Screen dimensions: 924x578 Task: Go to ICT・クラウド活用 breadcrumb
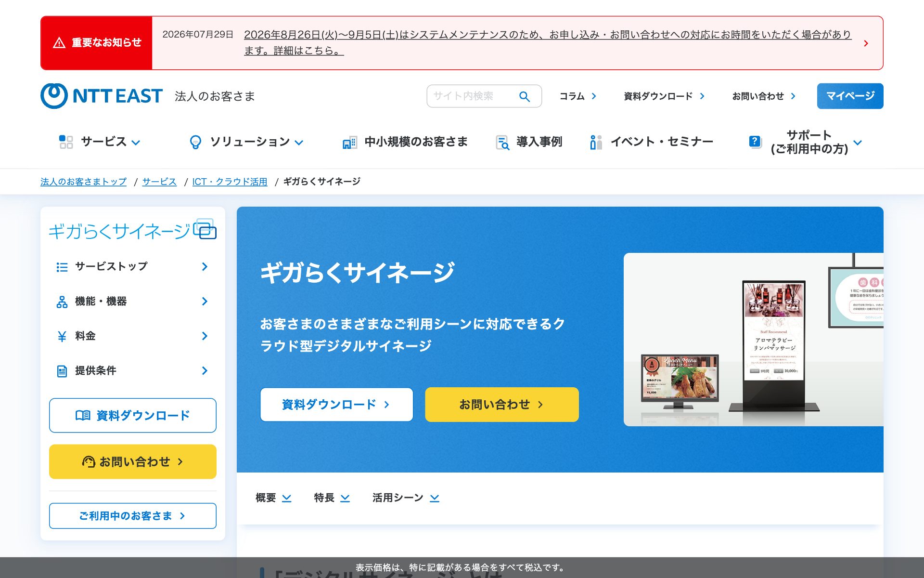[x=230, y=182]
